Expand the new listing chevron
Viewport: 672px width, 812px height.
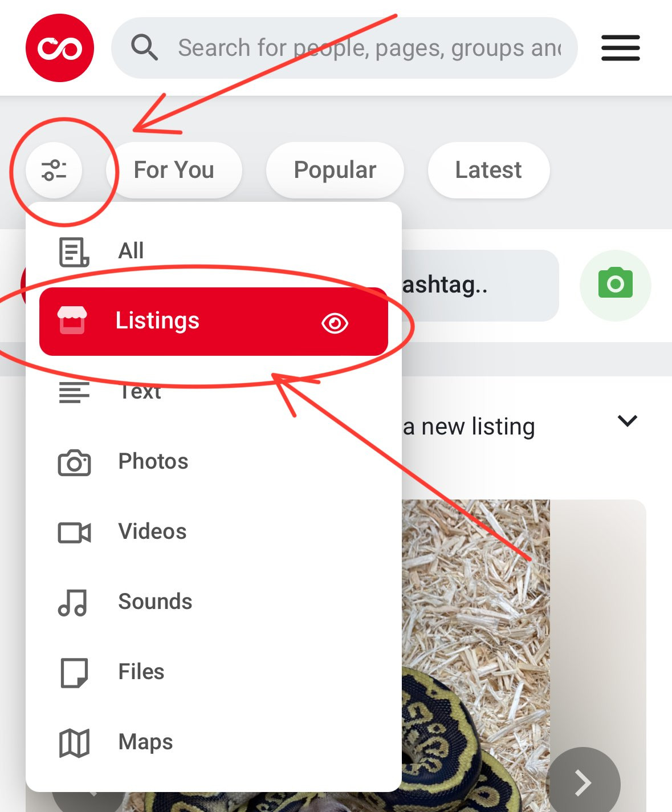point(627,421)
